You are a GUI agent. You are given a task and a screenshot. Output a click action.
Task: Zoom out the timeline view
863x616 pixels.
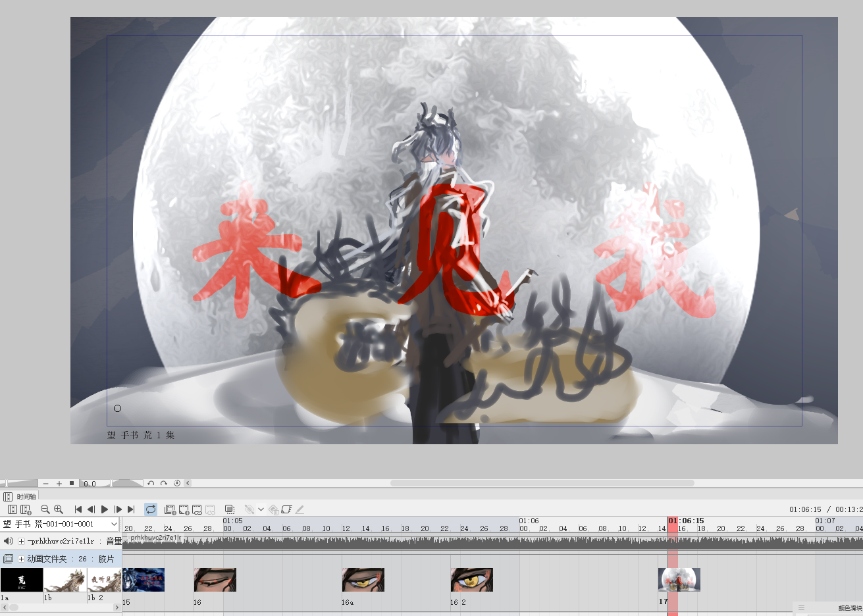[45, 509]
